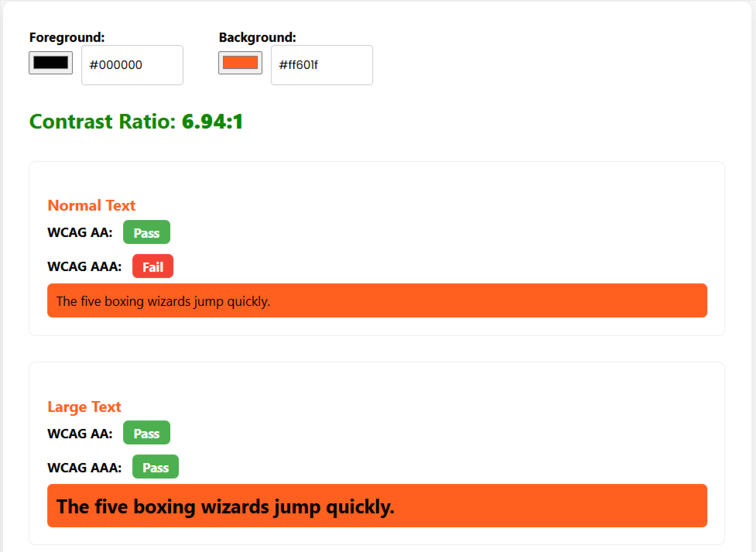Click the Pass badge for Normal Text AA
The height and width of the screenshot is (552, 756).
pyautogui.click(x=146, y=232)
